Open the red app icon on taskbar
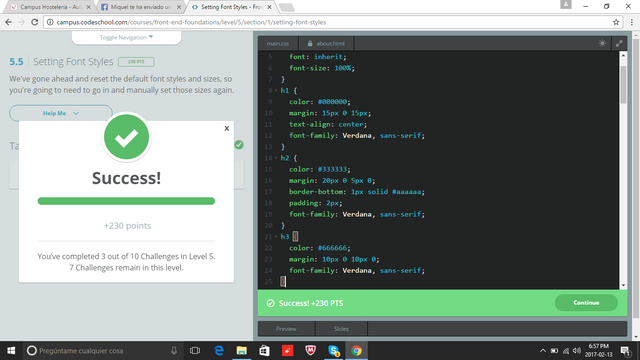The image size is (640, 360). pos(287,351)
